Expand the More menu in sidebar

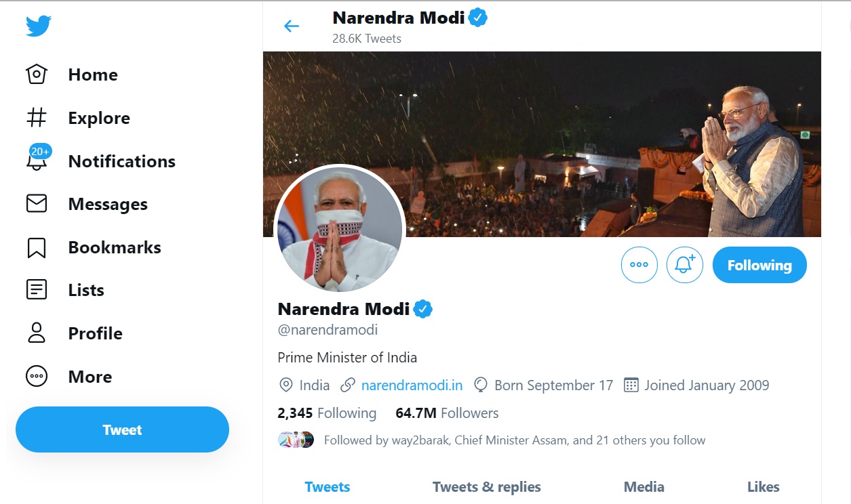pyautogui.click(x=37, y=377)
